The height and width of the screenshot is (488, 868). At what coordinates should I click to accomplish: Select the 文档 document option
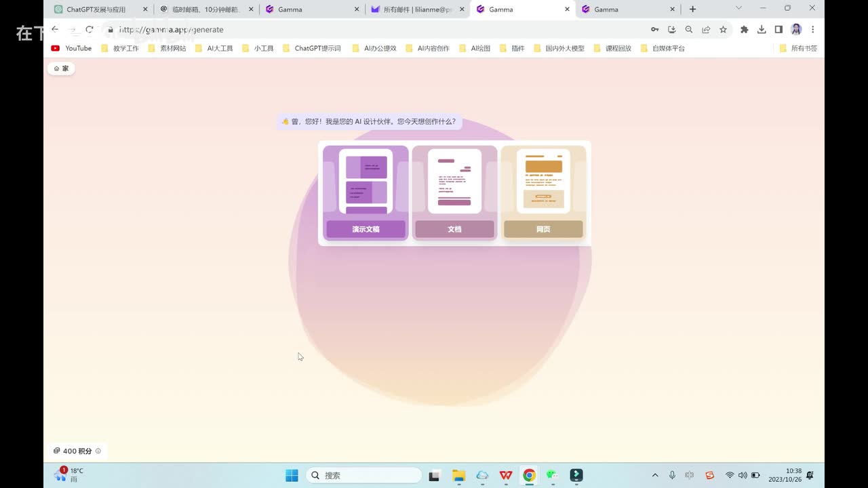[x=454, y=229]
